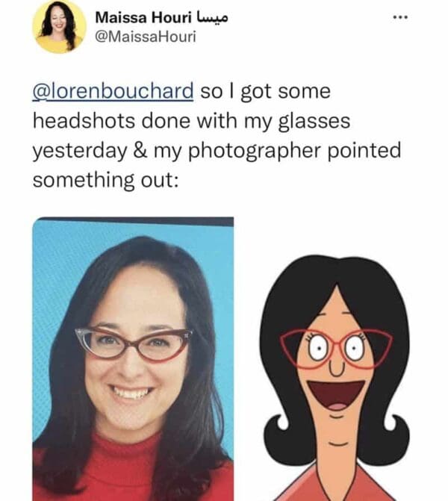
Task: Click the cartoon character's red glasses
Action: pyautogui.click(x=336, y=349)
